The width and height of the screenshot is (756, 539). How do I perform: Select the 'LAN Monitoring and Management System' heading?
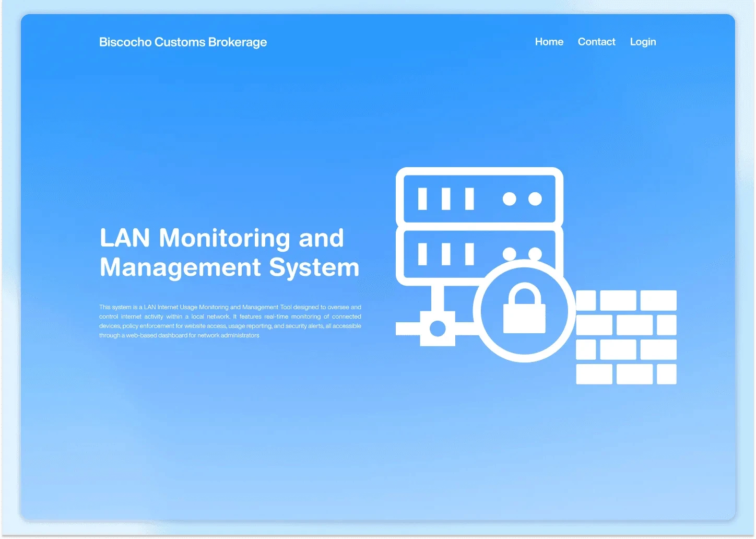pyautogui.click(x=230, y=252)
